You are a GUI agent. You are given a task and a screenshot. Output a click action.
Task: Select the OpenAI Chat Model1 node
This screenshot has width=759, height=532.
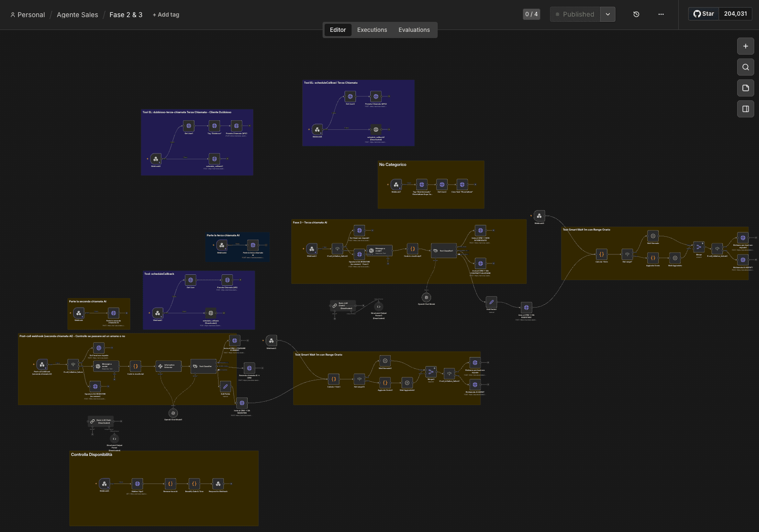pos(173,413)
